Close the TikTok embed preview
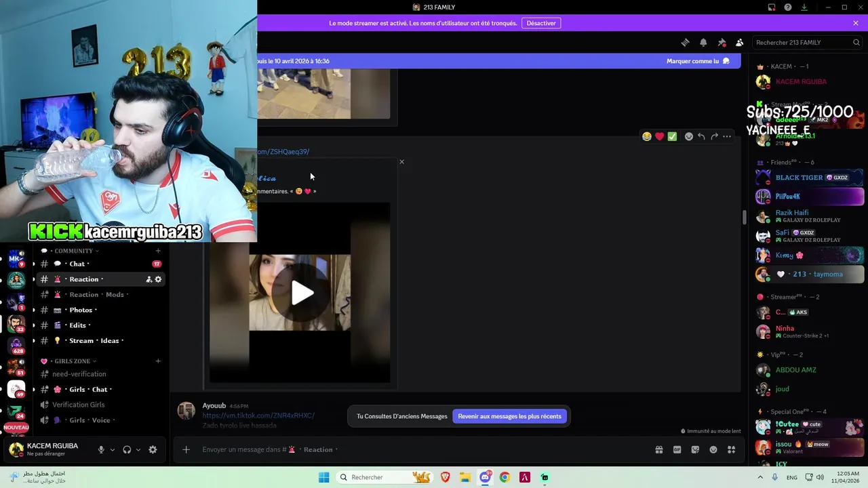Screen dimensions: 868x488 tap(401, 162)
